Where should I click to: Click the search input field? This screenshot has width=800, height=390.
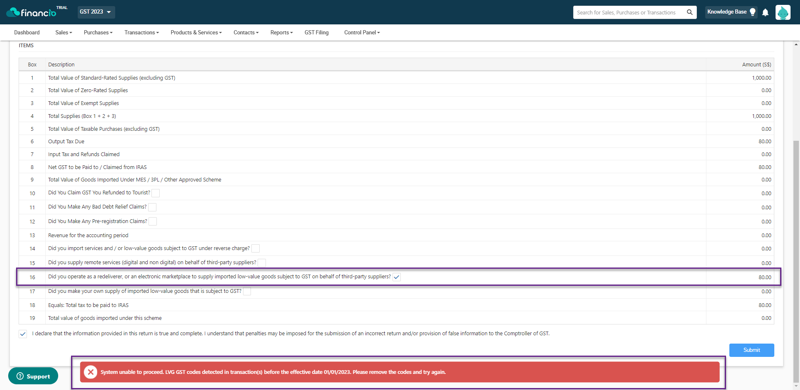coord(629,12)
